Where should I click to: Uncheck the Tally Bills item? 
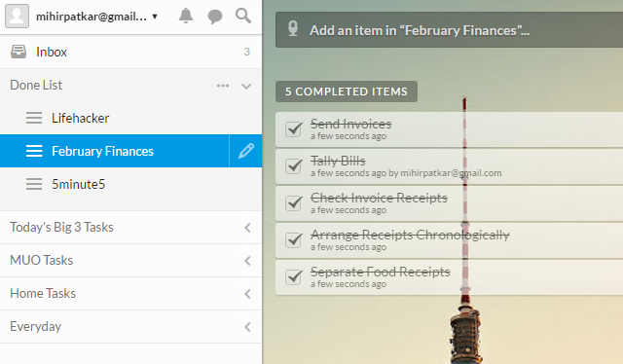point(294,165)
